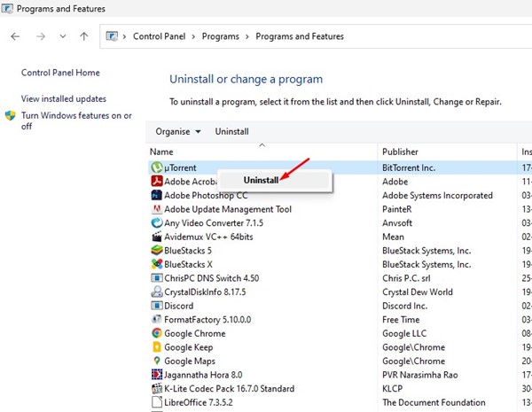
Task: Select BlueStacks 5 entry name
Action: pos(188,251)
